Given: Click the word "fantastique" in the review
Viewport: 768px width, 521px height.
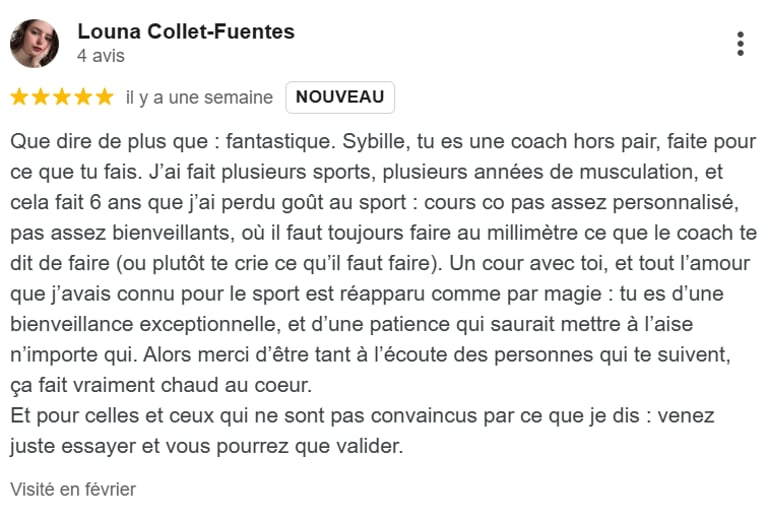Looking at the screenshot, I should pyautogui.click(x=280, y=142).
